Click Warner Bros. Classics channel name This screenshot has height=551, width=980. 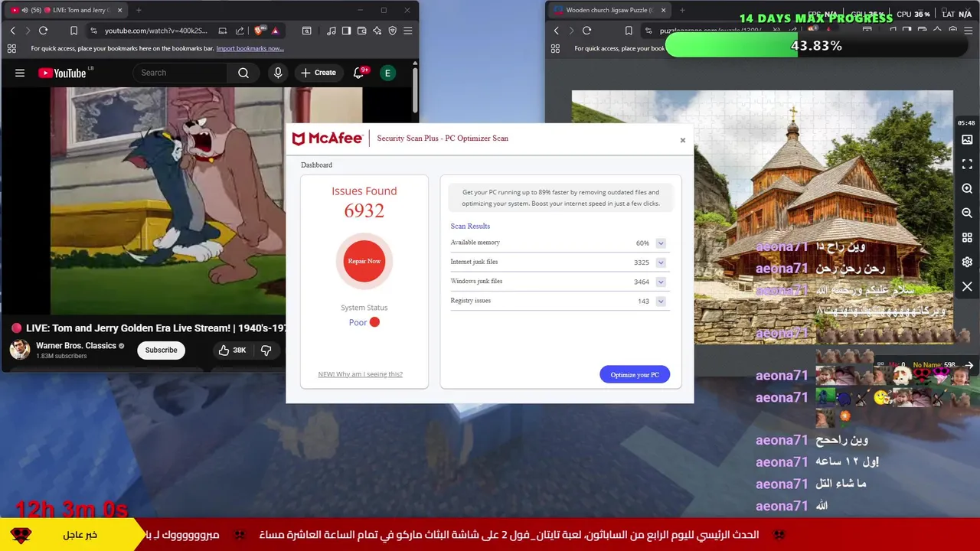pyautogui.click(x=76, y=346)
